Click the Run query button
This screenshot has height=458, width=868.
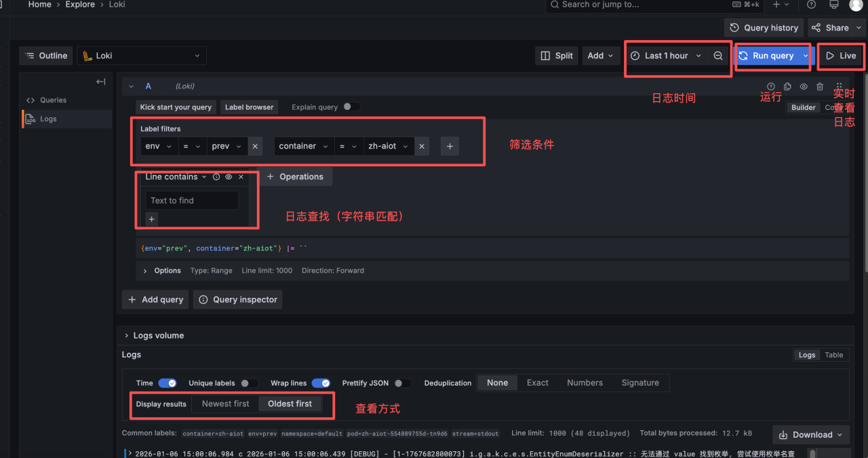click(766, 56)
